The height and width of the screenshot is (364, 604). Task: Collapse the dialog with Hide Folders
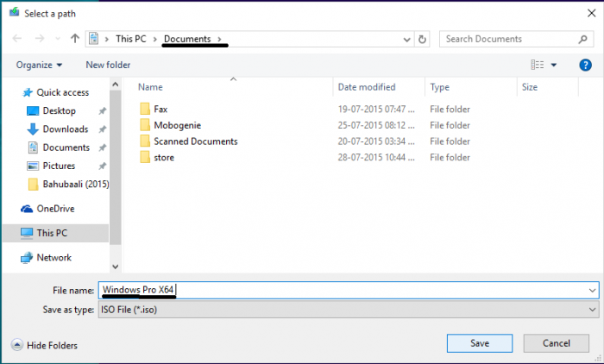(44, 345)
